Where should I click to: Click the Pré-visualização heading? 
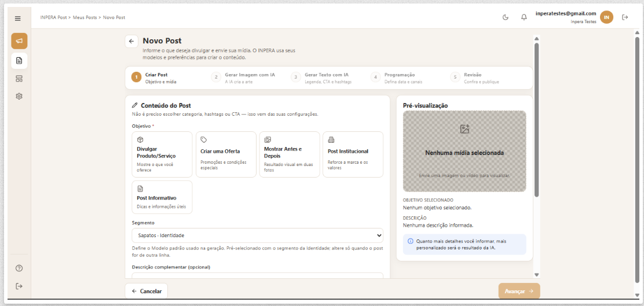pyautogui.click(x=426, y=105)
